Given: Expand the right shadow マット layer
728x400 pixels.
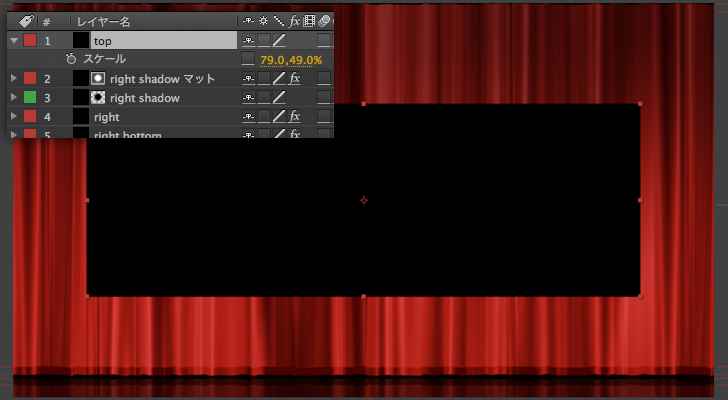Looking at the screenshot, I should [x=13, y=79].
